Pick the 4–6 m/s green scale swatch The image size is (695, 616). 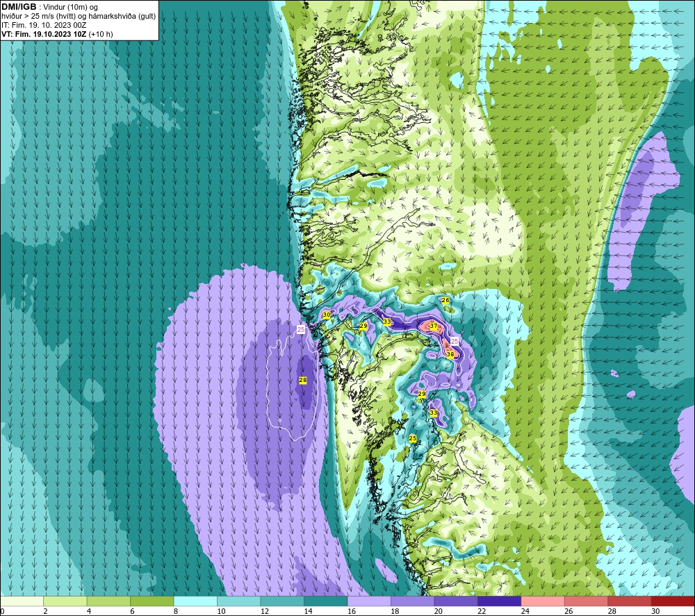(108, 601)
